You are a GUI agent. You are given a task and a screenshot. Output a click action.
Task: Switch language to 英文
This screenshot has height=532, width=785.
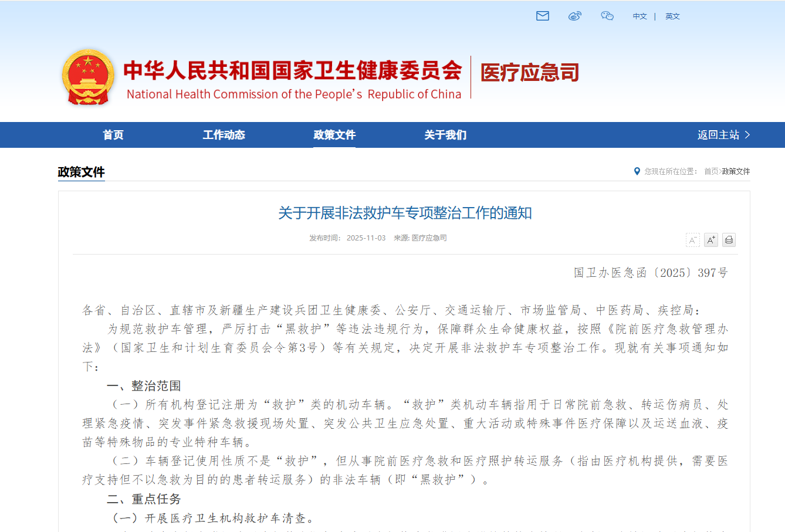[672, 16]
